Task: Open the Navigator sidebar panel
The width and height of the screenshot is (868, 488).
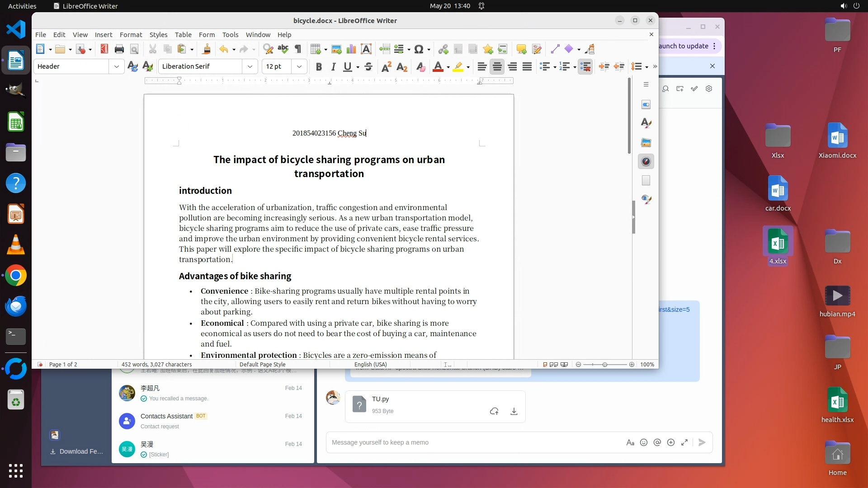Action: [x=646, y=161]
